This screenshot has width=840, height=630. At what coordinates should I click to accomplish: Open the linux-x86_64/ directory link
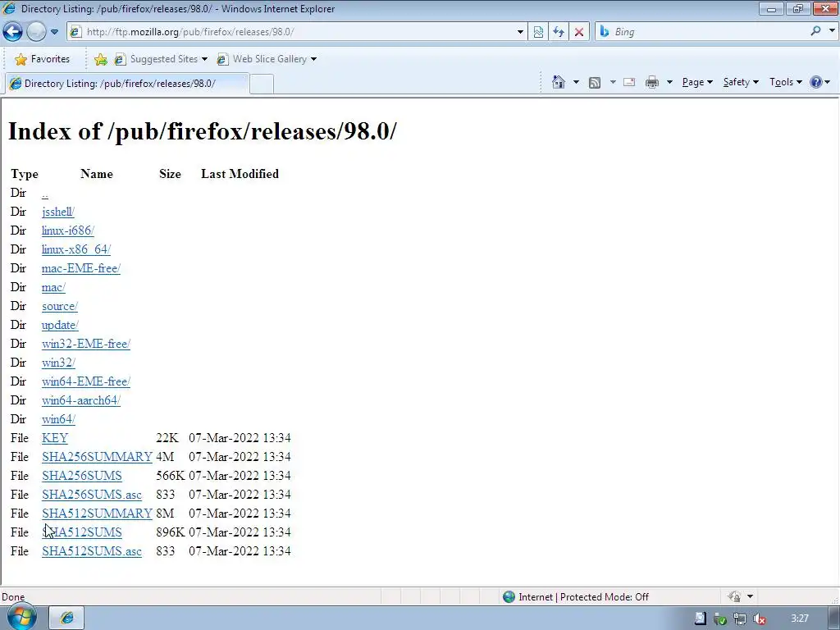tap(76, 249)
